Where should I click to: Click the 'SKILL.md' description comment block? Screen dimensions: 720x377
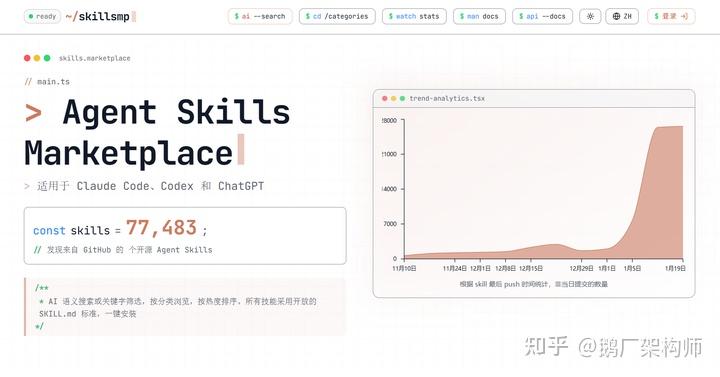pos(186,307)
